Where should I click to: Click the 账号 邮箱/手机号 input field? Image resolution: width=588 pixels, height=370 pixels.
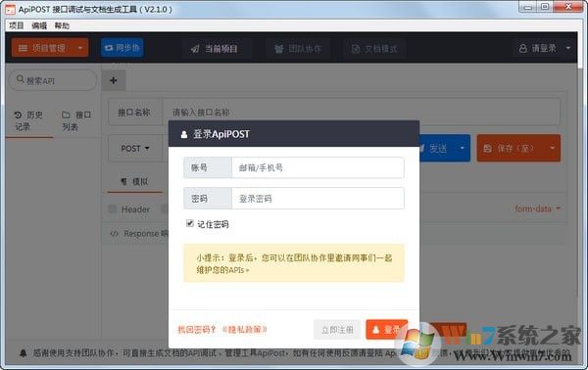[x=318, y=167]
